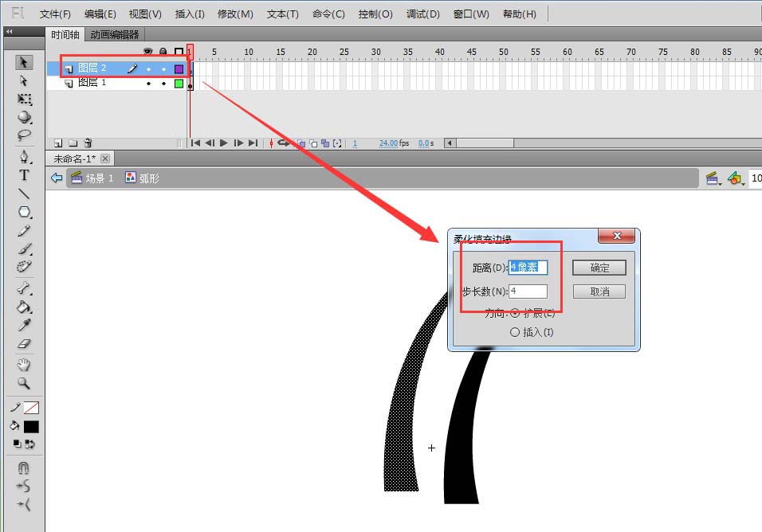Select the Brush tool
The height and width of the screenshot is (532, 762).
24,249
